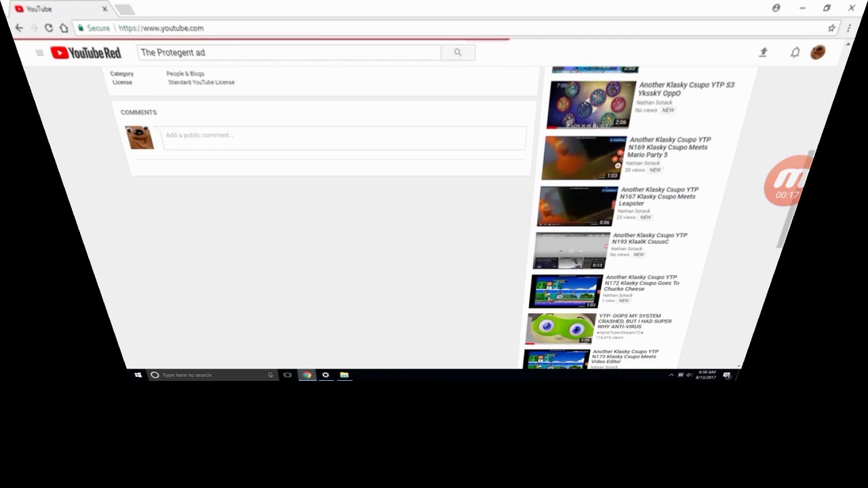Viewport: 868px width, 488px height.
Task: Open the Super Why anti-virus thumbnail
Action: pyautogui.click(x=559, y=328)
